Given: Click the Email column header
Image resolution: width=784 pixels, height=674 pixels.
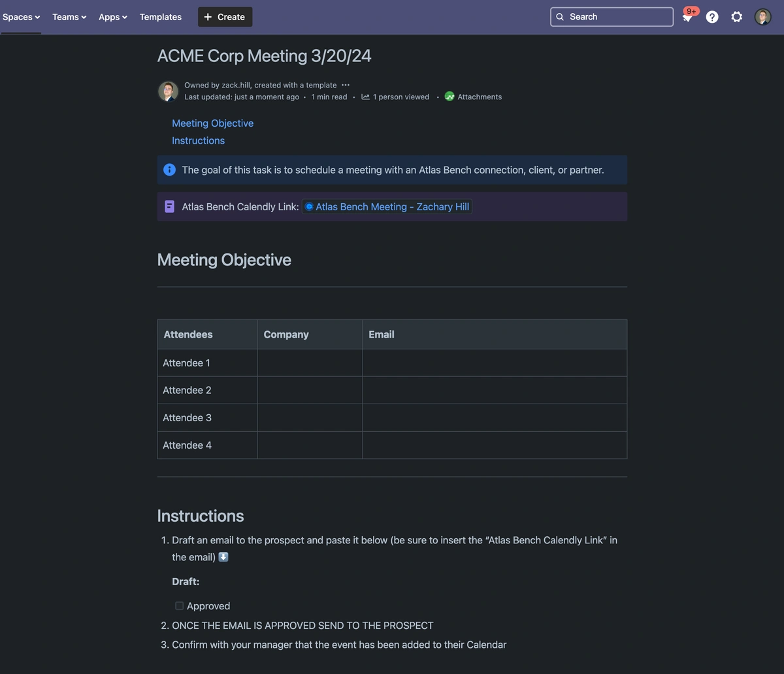Looking at the screenshot, I should pos(495,334).
